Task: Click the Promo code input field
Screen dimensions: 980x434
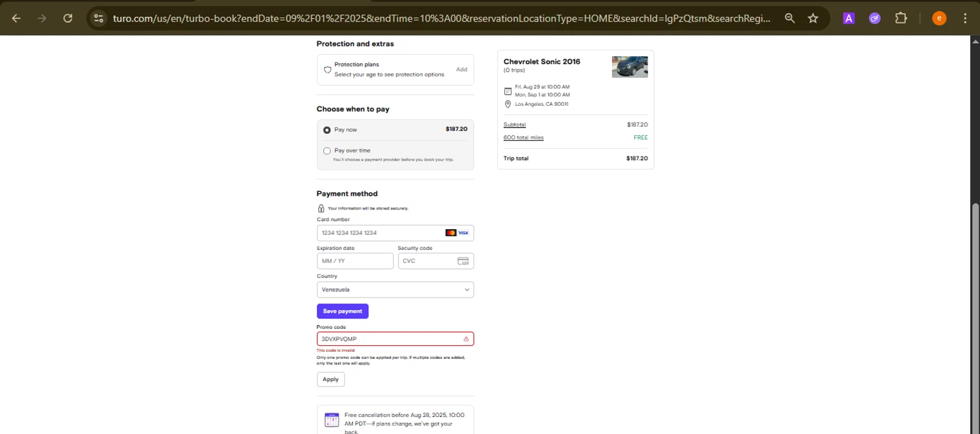Action: click(395, 339)
